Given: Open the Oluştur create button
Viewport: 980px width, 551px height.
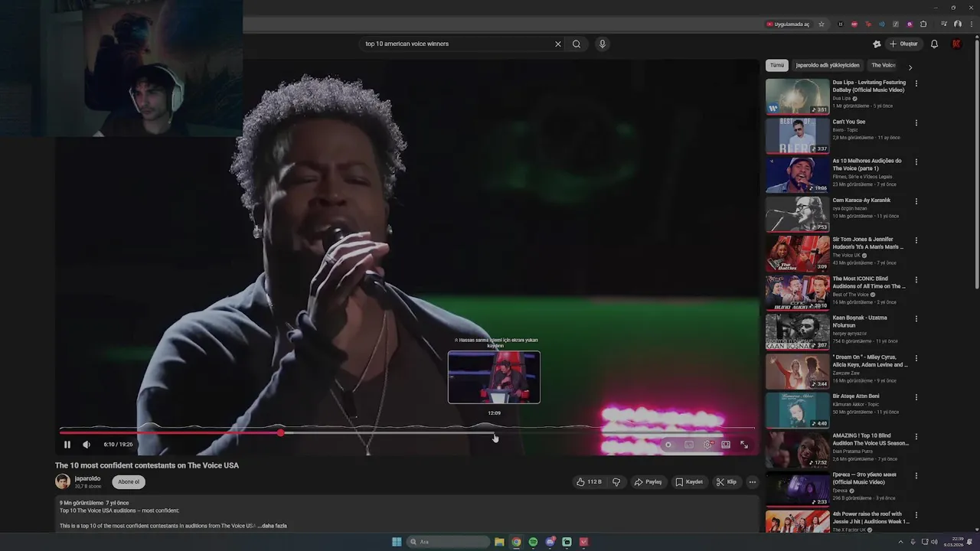Looking at the screenshot, I should (x=903, y=44).
